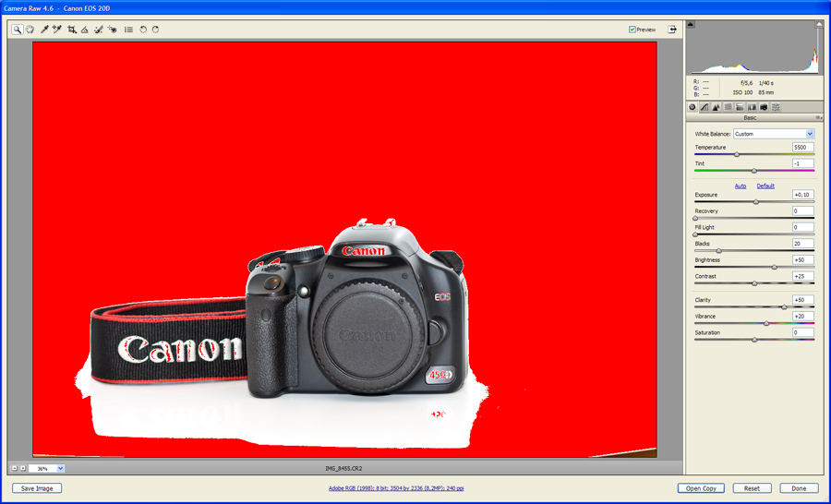
Task: Rotate image 90 degrees counterclockwise
Action: [143, 30]
